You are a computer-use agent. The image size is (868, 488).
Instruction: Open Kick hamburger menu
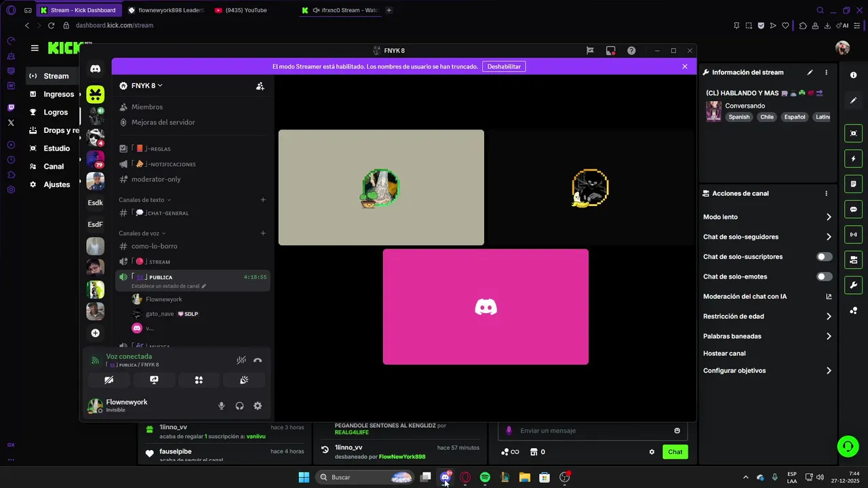pyautogui.click(x=35, y=48)
